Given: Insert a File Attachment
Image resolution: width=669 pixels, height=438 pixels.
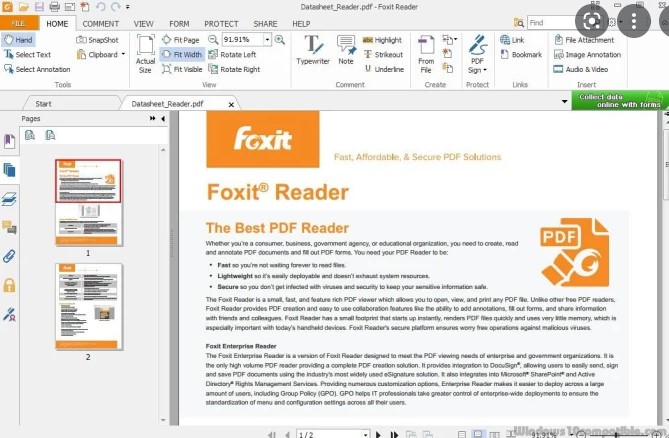Looking at the screenshot, I should point(584,40).
